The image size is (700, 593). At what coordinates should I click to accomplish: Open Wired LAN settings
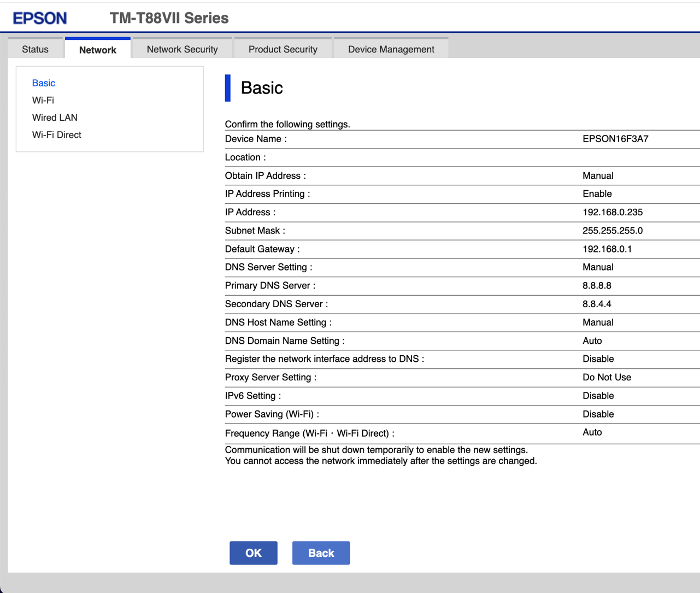[x=55, y=118]
